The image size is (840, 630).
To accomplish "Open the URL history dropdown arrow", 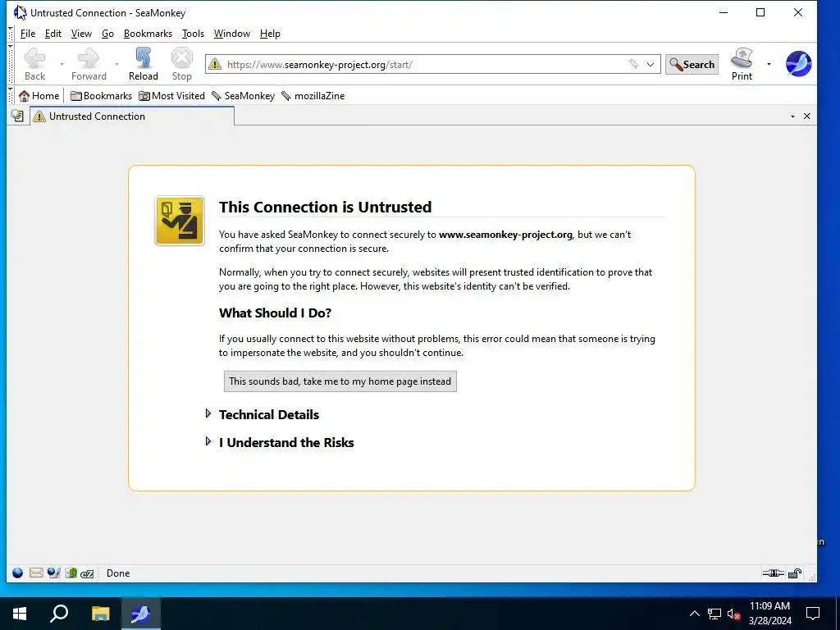I will pos(651,64).
